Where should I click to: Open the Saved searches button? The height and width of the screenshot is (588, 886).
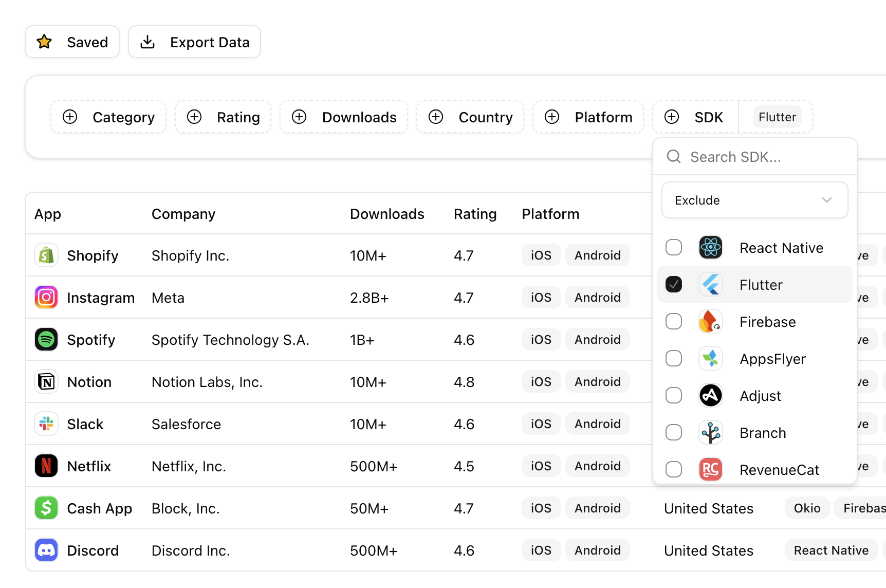tap(72, 42)
